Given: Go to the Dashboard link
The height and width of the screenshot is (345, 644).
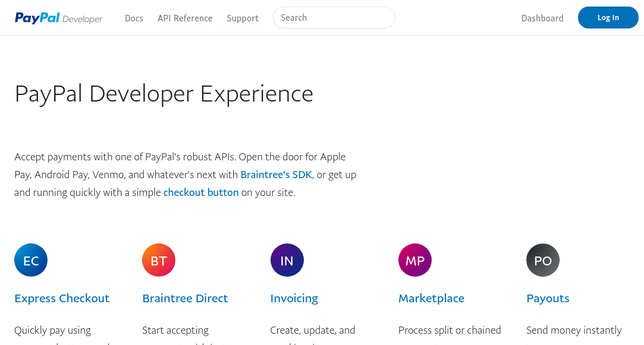Looking at the screenshot, I should [x=542, y=18].
